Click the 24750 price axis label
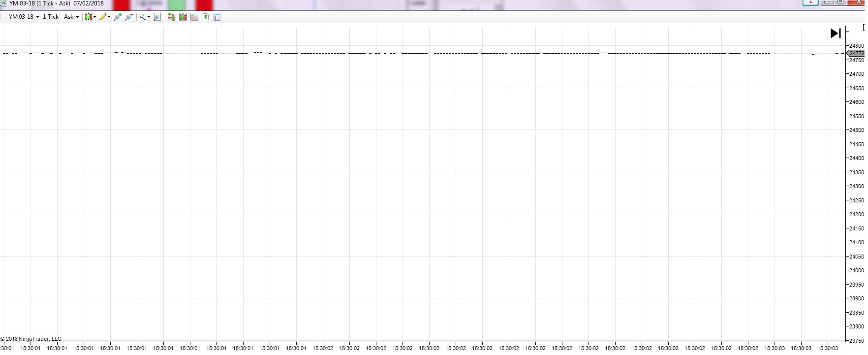Viewport: 868px width, 355px height. [857, 60]
